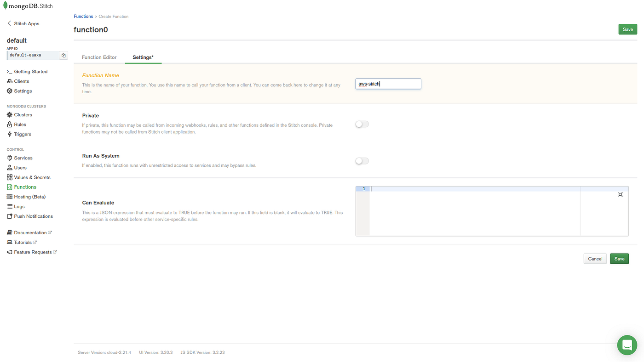This screenshot has height=362, width=644.
Task: Enable the Private function toggle
Action: pos(362,123)
